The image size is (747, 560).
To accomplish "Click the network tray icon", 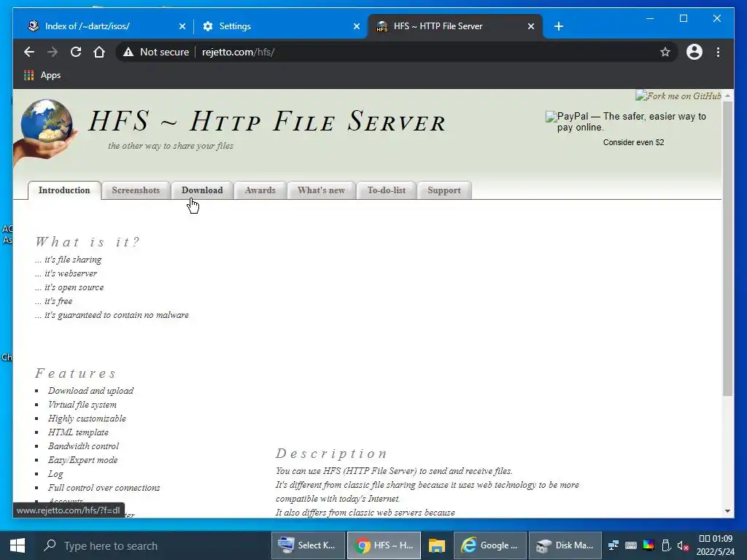I will [614, 545].
